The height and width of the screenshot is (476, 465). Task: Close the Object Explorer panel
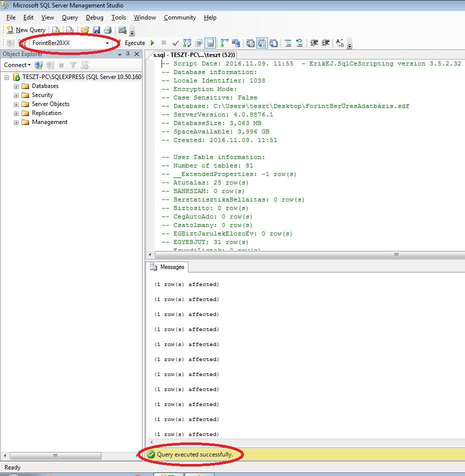(x=137, y=54)
